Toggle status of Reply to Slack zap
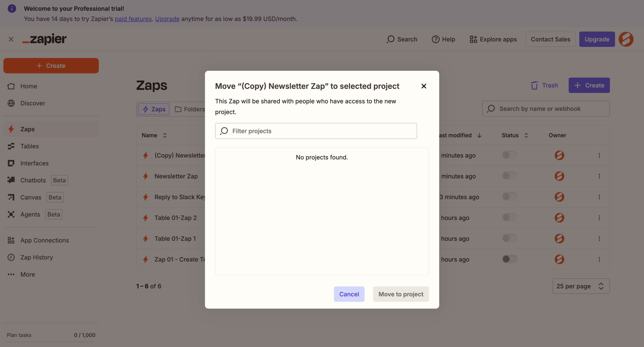Image resolution: width=644 pixels, height=347 pixels. tap(509, 197)
